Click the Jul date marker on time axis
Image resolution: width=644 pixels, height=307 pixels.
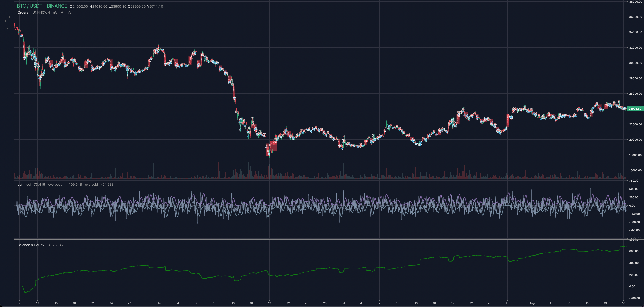click(343, 303)
